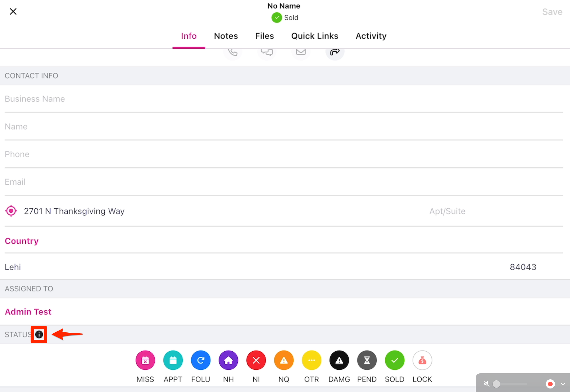Click the Save button
This screenshot has height=392, width=570.
click(552, 12)
